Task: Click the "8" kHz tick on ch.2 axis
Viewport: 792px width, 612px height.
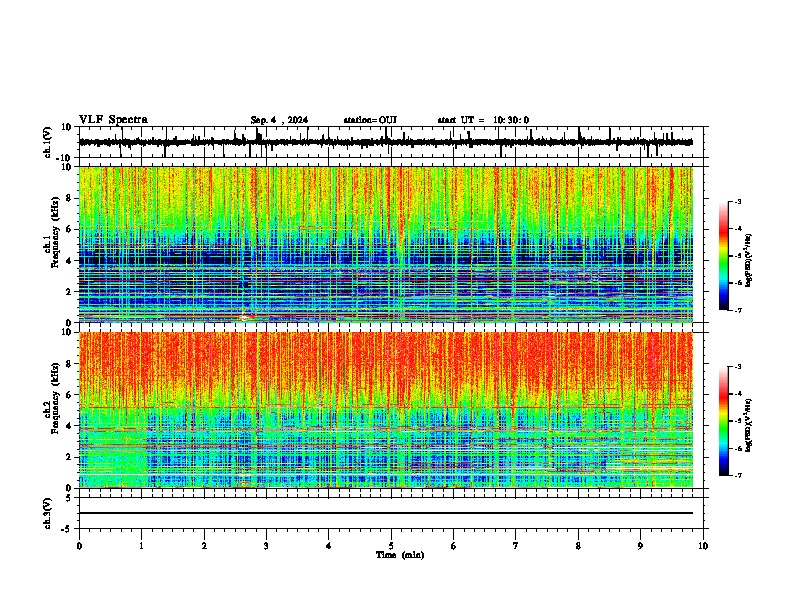Action: click(69, 364)
